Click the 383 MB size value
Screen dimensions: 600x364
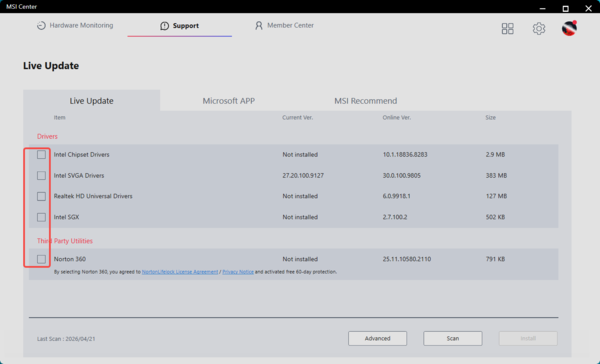pyautogui.click(x=496, y=175)
